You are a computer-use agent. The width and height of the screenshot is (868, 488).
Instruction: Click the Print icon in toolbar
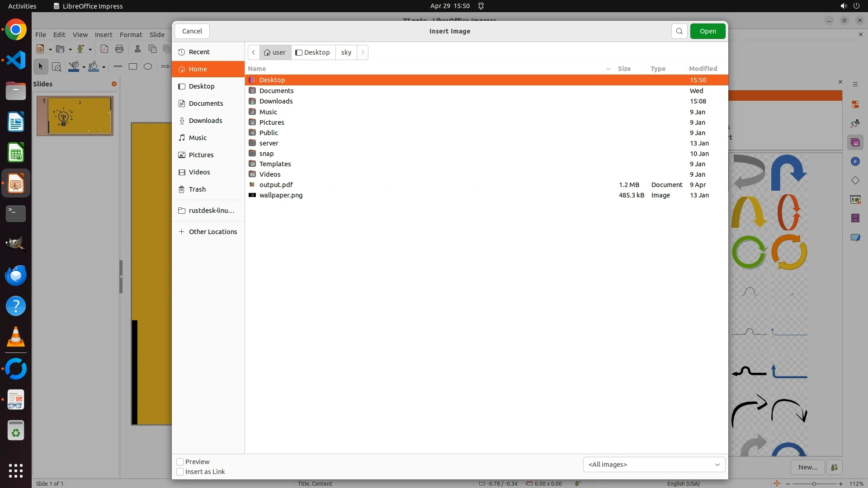coord(119,49)
